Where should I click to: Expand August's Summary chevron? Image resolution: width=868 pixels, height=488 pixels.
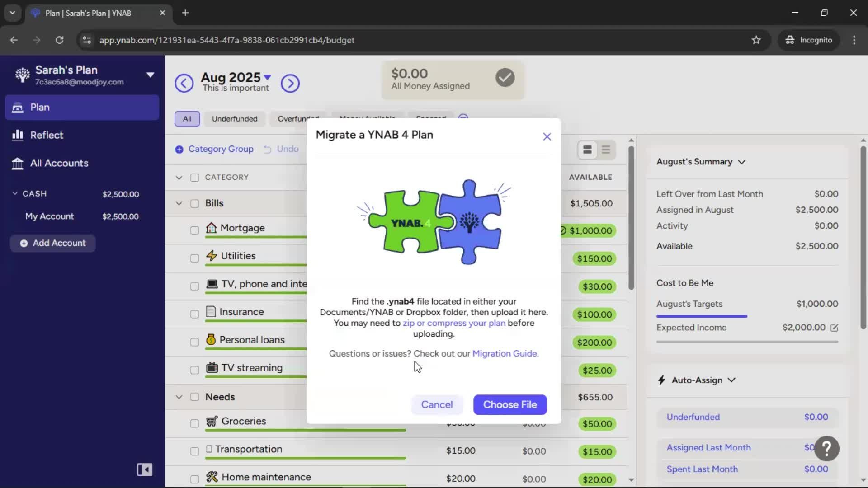click(741, 162)
